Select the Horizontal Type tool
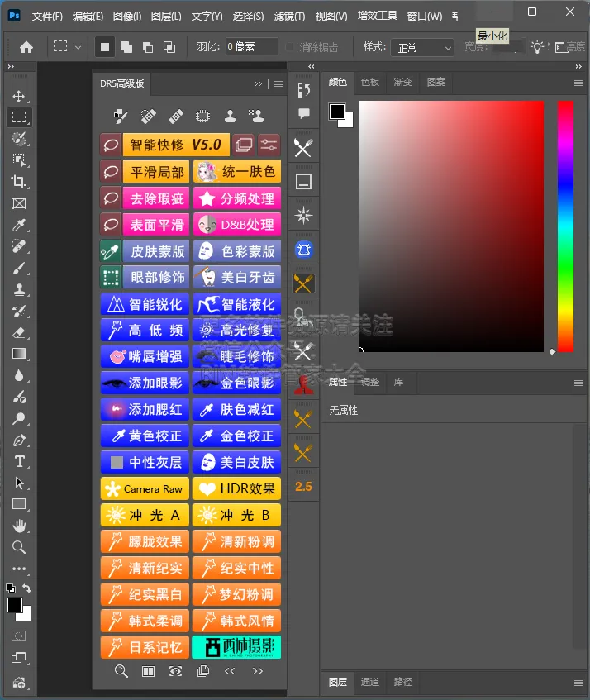590x700 pixels. coord(19,462)
